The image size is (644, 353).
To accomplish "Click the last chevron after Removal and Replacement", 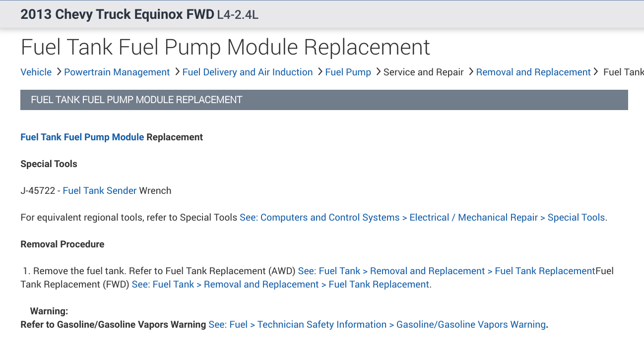I will [596, 72].
